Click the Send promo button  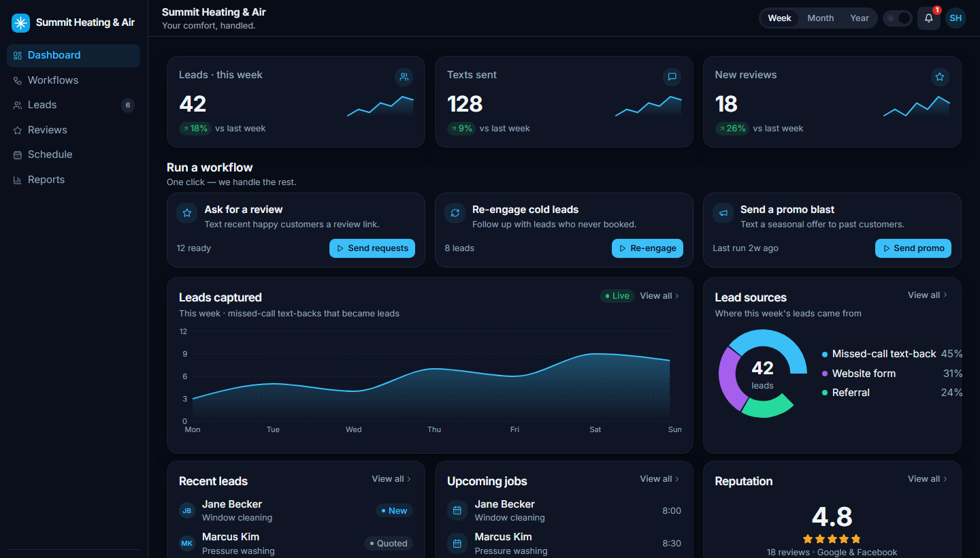point(913,248)
